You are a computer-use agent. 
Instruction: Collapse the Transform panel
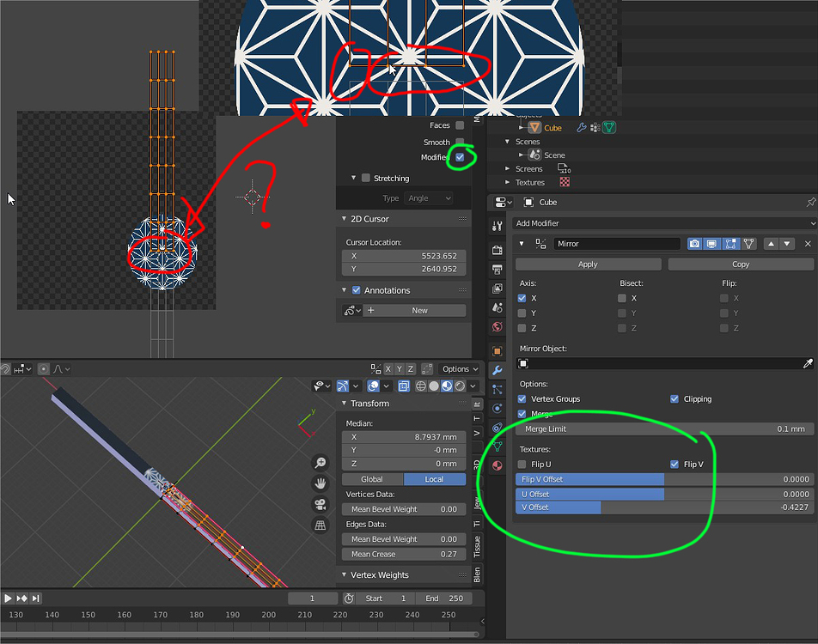pyautogui.click(x=344, y=403)
